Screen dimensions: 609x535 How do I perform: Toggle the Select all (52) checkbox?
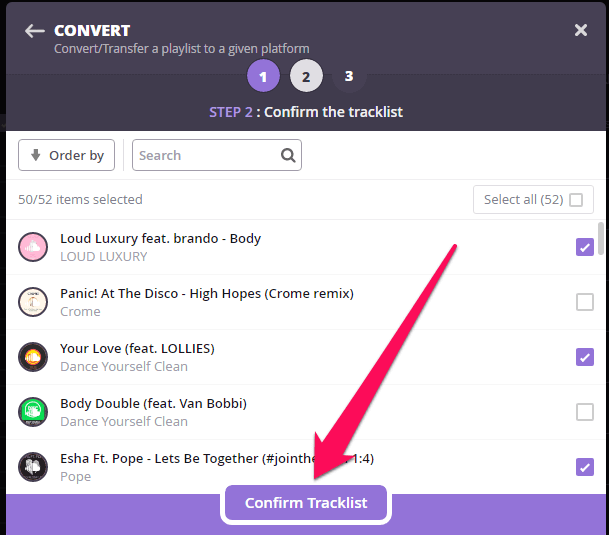point(576,200)
